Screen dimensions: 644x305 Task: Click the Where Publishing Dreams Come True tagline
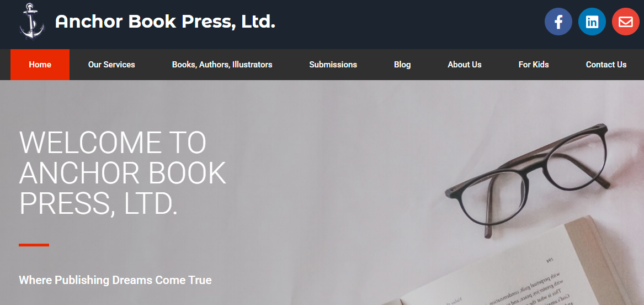pyautogui.click(x=115, y=280)
